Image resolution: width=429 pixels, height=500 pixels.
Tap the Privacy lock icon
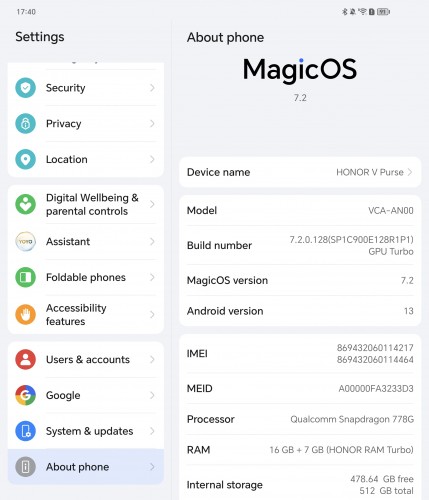click(25, 124)
